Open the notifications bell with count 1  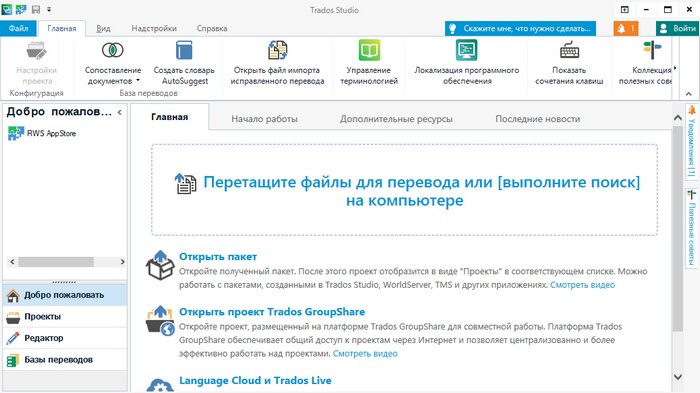[x=625, y=28]
